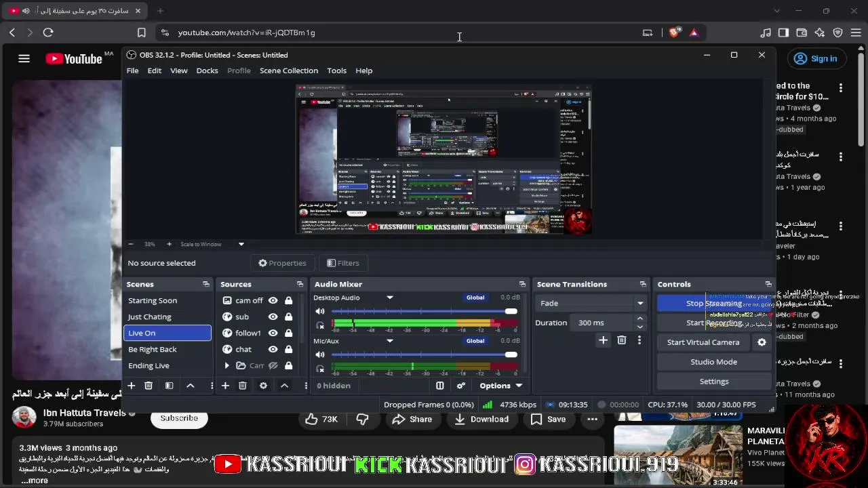Mute Mic/Aux speaker icon
This screenshot has height=488, width=868.
[x=320, y=354]
